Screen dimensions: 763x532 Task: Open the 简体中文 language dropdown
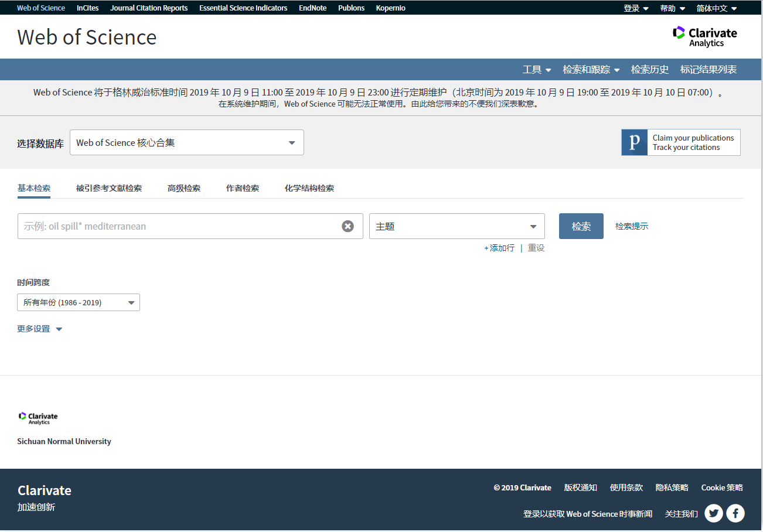pos(717,8)
